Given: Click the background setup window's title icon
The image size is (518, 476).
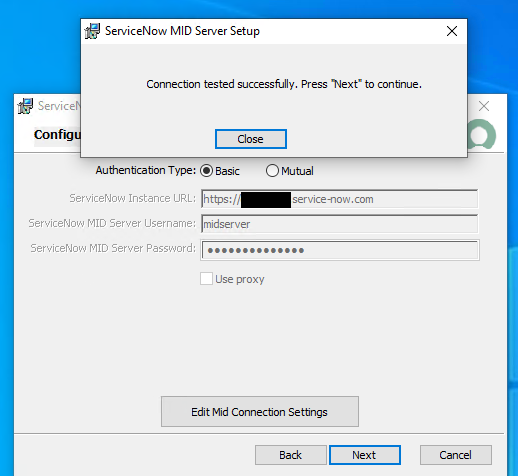Looking at the screenshot, I should [x=25, y=106].
